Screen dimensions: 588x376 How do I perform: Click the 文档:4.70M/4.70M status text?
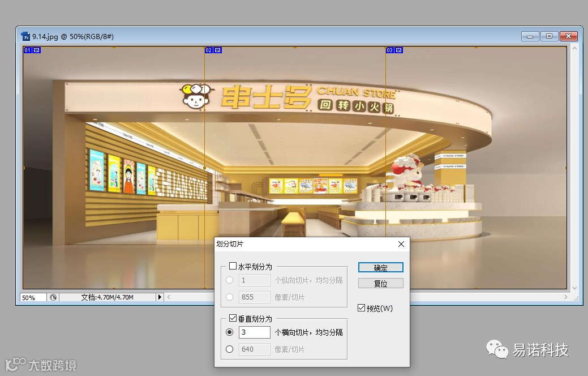click(108, 297)
